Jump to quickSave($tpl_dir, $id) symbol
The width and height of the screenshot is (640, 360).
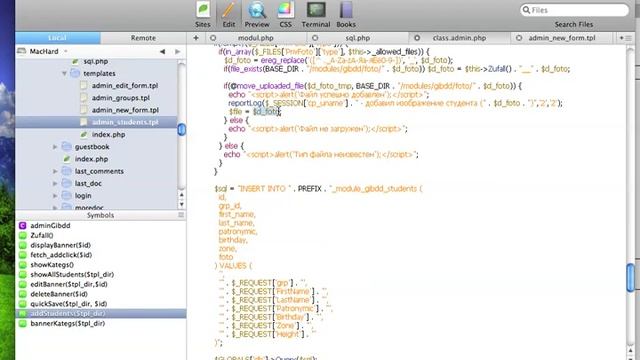(69, 304)
